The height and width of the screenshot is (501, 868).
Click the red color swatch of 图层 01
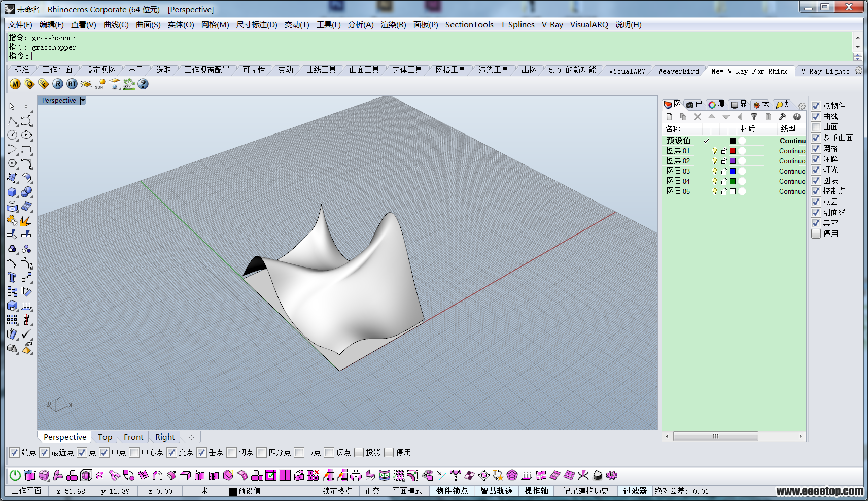733,151
